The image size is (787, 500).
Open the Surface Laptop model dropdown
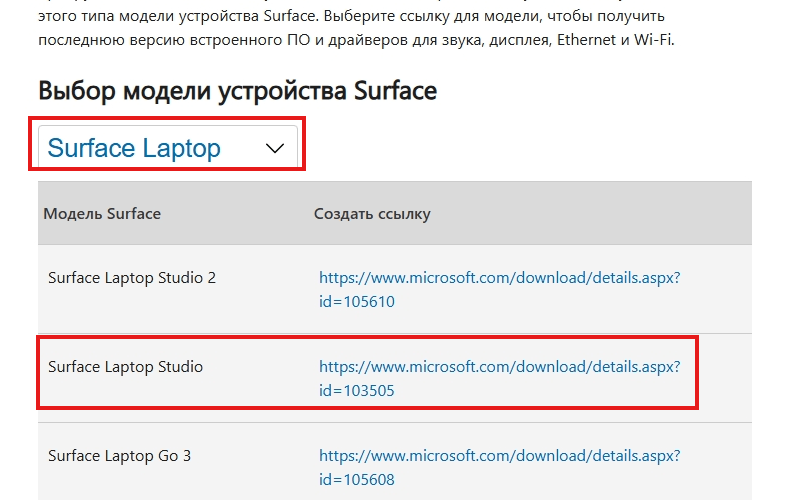(x=168, y=148)
